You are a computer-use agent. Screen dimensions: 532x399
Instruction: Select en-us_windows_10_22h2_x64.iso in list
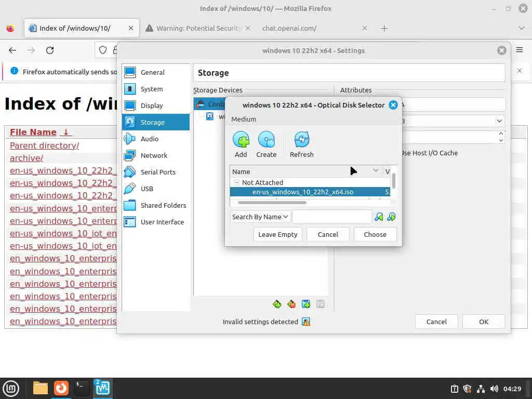[x=310, y=192]
